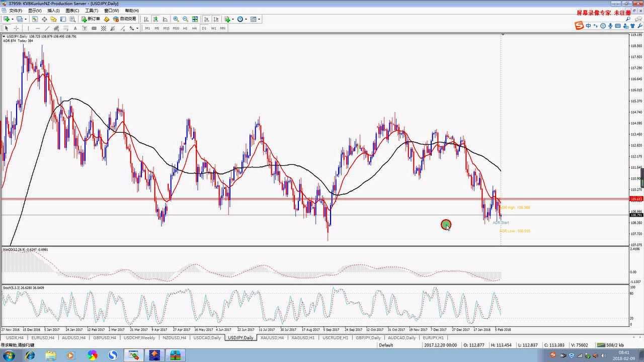
Task: Open Internet Explorer from the taskbar
Action: point(30,355)
